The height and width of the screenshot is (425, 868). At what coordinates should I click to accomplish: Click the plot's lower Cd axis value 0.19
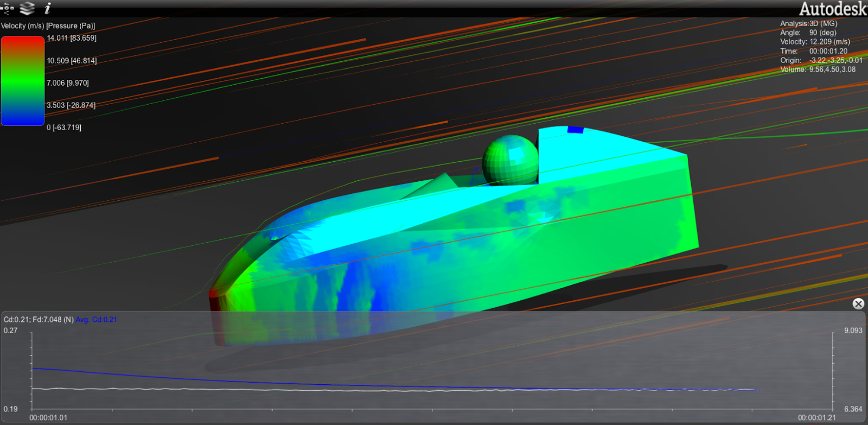[x=11, y=409]
